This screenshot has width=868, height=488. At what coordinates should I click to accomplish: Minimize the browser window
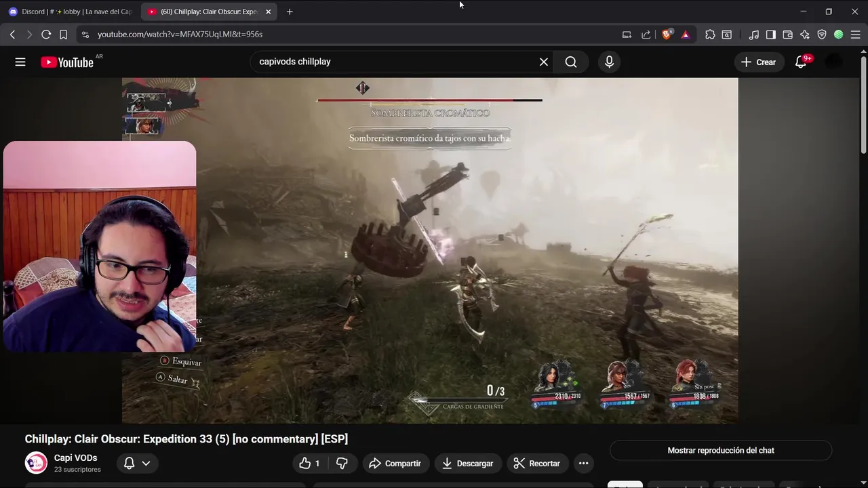[x=803, y=12]
